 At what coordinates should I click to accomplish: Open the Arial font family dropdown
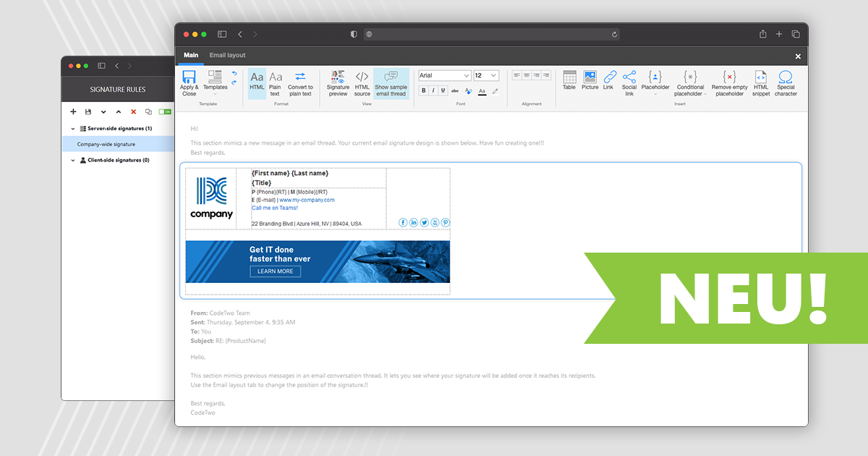pyautogui.click(x=444, y=75)
